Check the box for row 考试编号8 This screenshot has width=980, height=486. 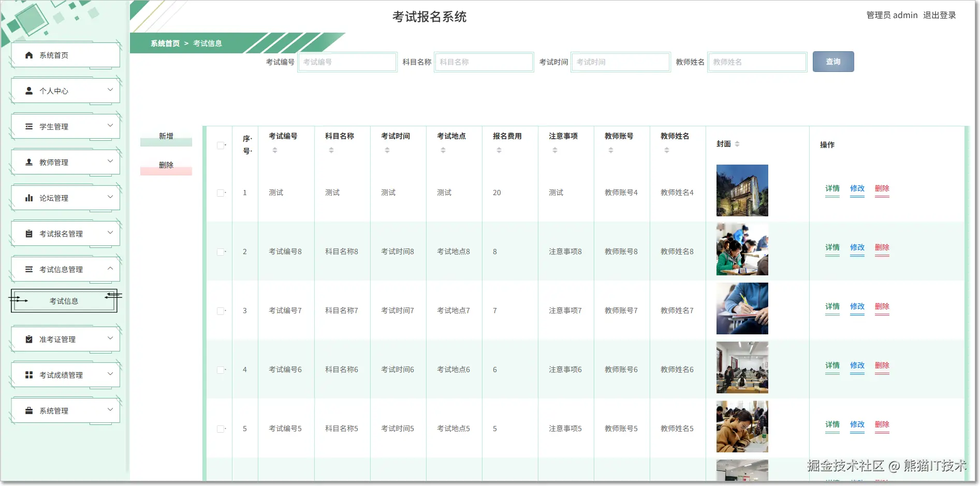[221, 252]
